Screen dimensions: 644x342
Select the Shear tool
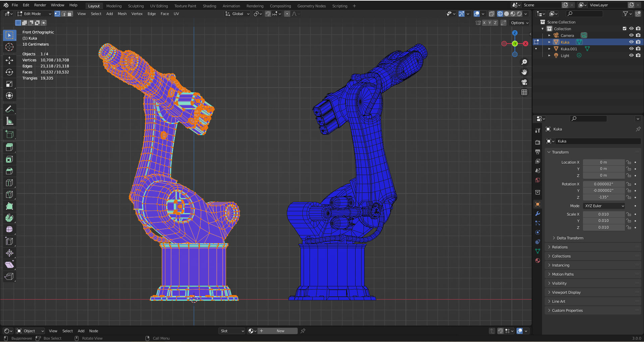[x=9, y=265]
